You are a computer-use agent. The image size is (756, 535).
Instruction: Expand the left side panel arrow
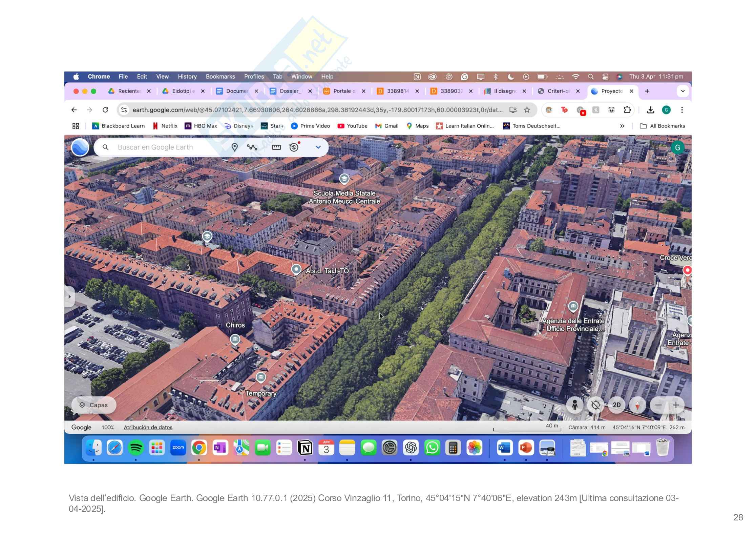pyautogui.click(x=69, y=296)
